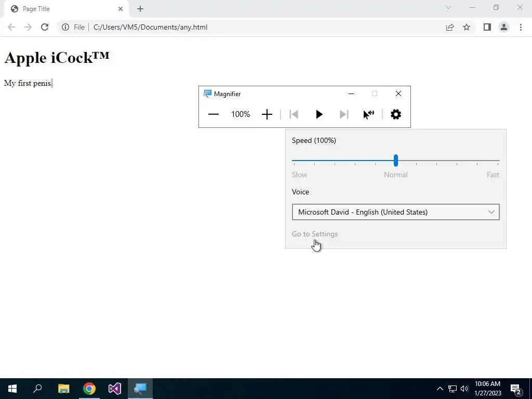Screen dimensions: 532x399
Task: View site information File icon
Action: pos(65,27)
